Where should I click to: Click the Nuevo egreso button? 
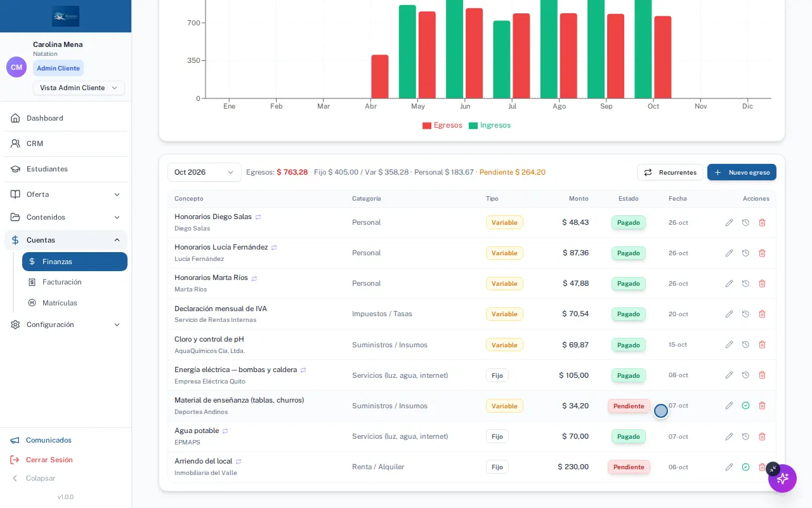tap(742, 172)
